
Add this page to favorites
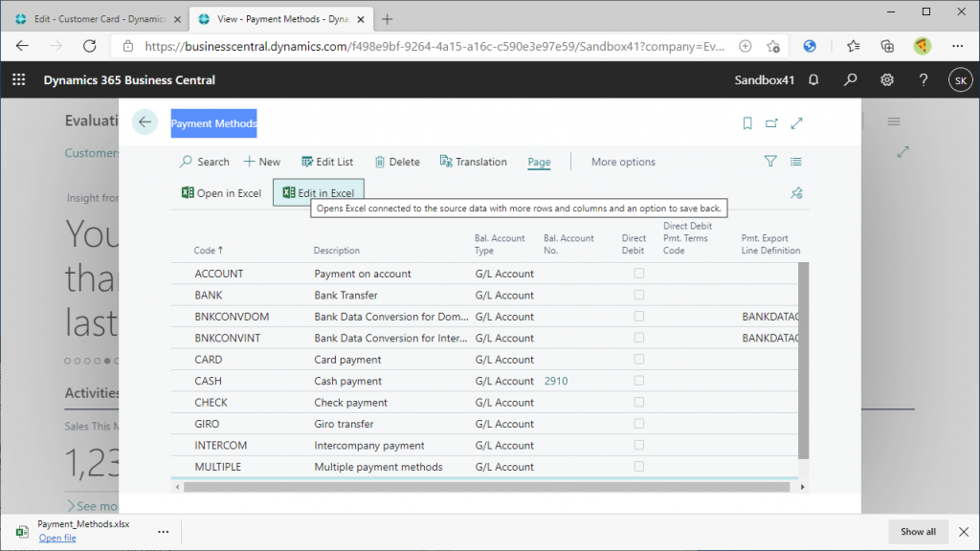pos(773,46)
